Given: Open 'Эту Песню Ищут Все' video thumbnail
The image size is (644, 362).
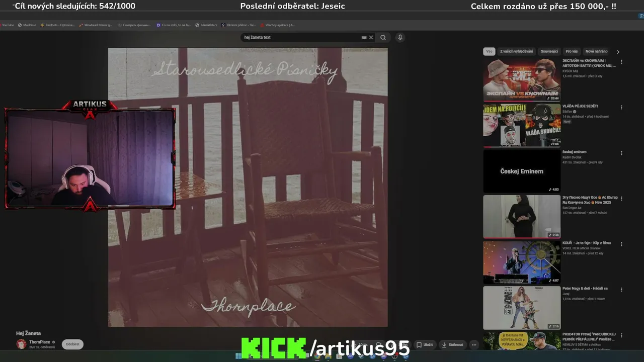Looking at the screenshot, I should pyautogui.click(x=522, y=217).
